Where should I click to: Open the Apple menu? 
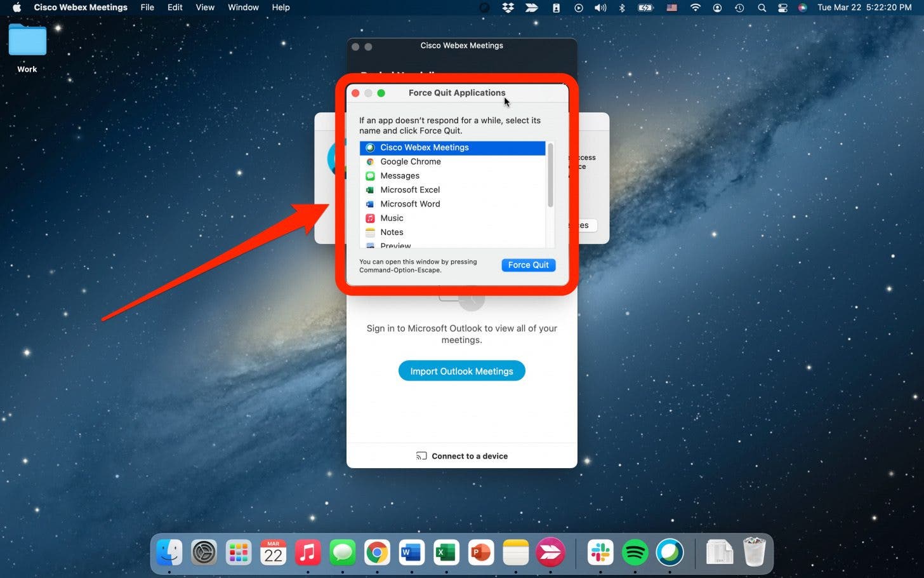pyautogui.click(x=17, y=8)
